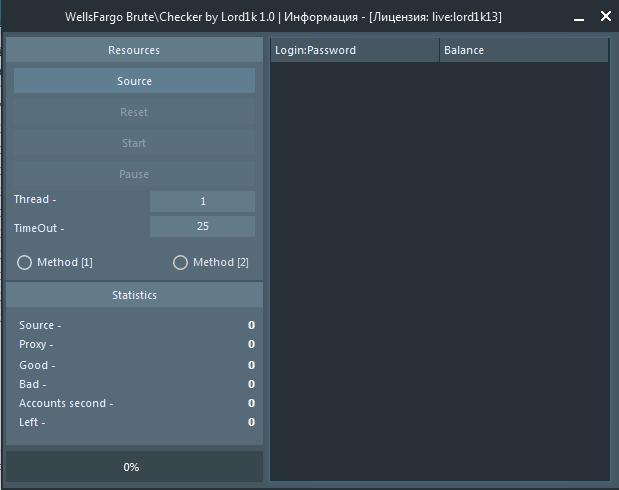Click the 'Source -' statistics label
Screen dimensions: 619x490
[x=40, y=325]
